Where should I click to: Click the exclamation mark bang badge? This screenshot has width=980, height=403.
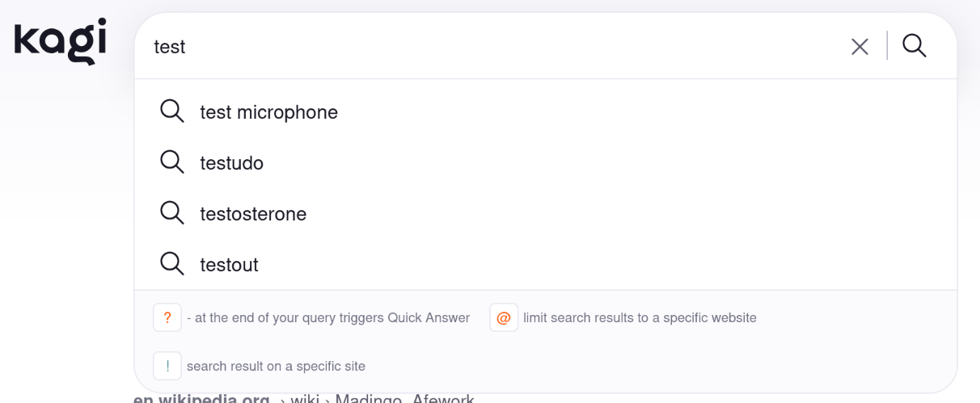pos(167,366)
